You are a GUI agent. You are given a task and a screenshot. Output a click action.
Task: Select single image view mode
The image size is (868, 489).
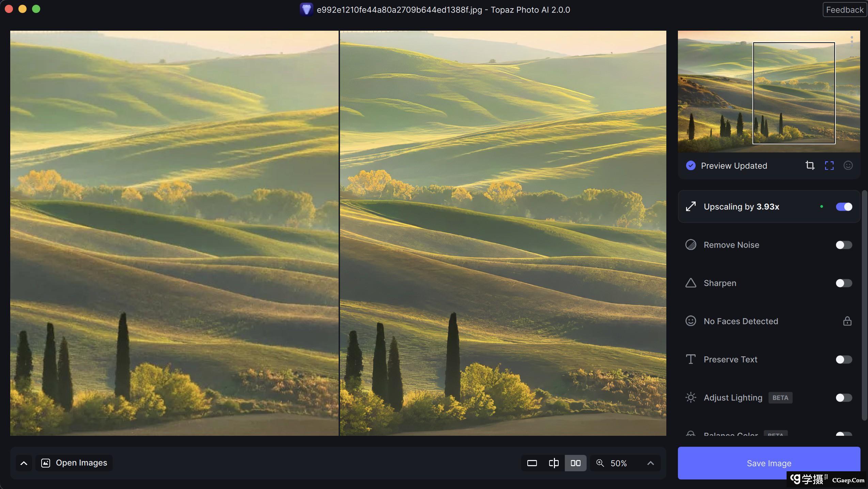(x=532, y=463)
